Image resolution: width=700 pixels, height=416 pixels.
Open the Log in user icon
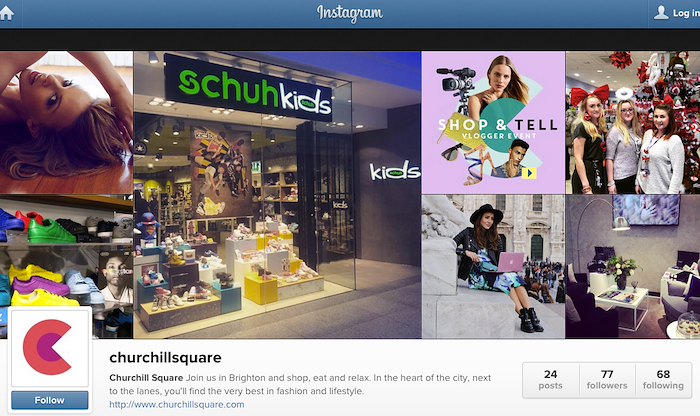(661, 12)
